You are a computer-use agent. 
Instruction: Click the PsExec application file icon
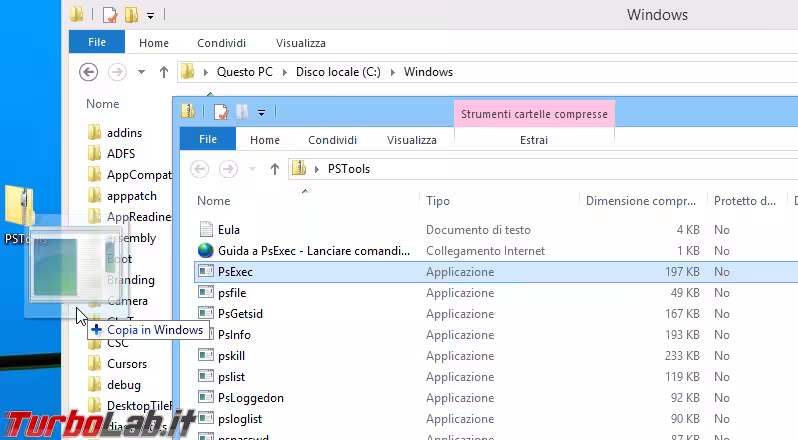(x=206, y=272)
